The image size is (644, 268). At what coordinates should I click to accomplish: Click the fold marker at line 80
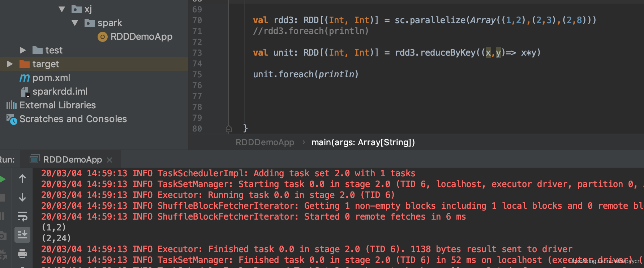pyautogui.click(x=229, y=129)
